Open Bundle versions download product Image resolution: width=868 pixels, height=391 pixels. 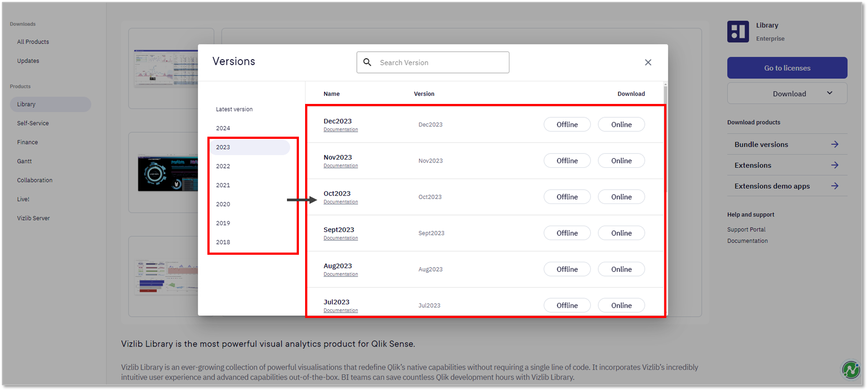(787, 144)
